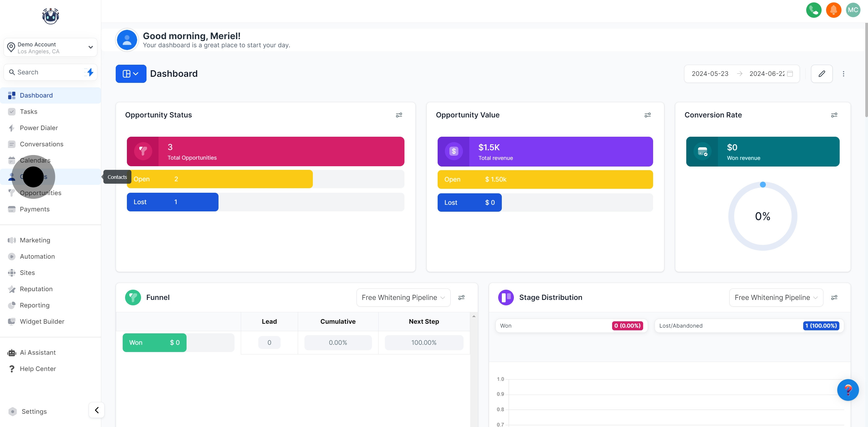
Task: Open the Help Center link
Action: 38,369
